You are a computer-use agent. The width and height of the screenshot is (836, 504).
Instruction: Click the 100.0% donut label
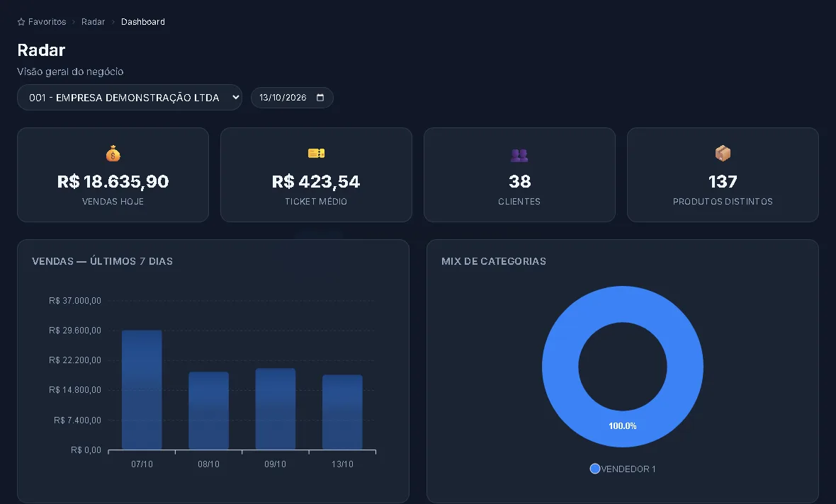[x=623, y=425]
